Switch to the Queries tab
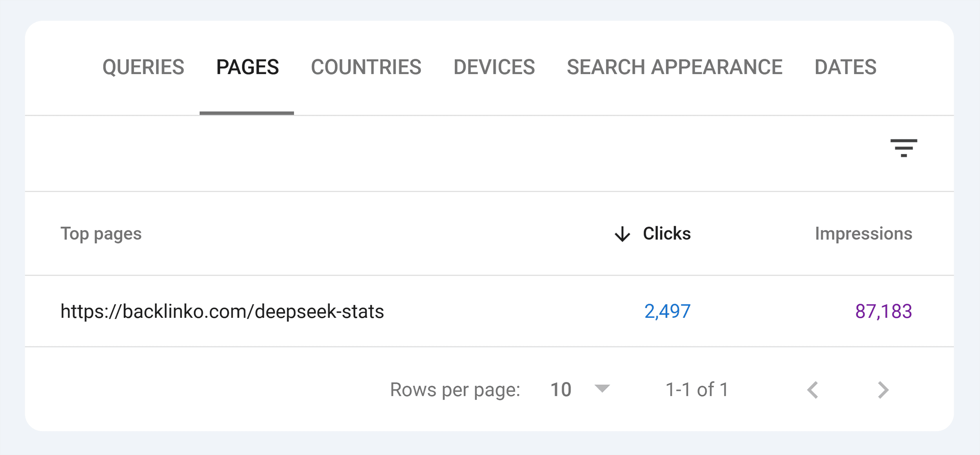The width and height of the screenshot is (980, 455). pyautogui.click(x=143, y=67)
